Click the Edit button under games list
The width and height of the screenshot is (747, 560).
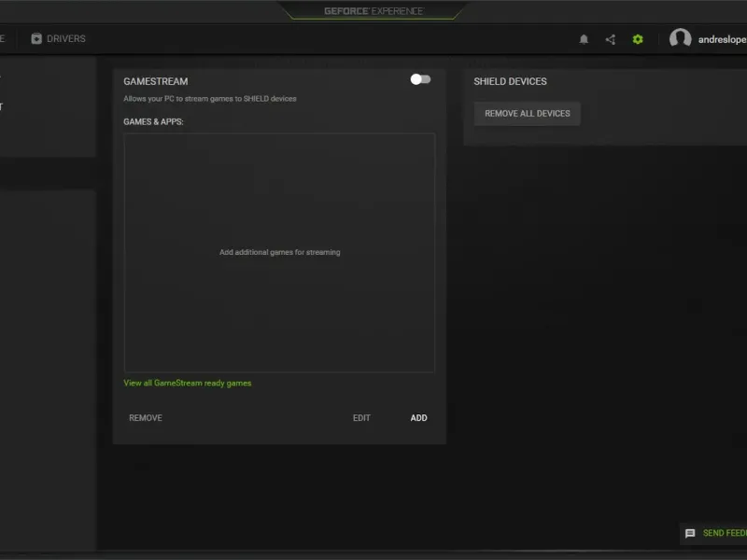tap(361, 417)
